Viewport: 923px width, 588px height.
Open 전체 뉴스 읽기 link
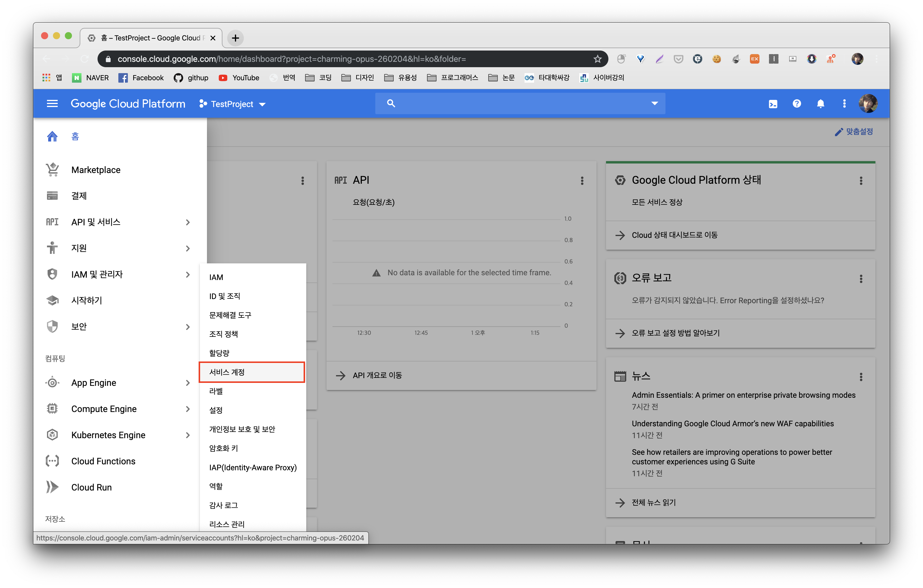(654, 502)
